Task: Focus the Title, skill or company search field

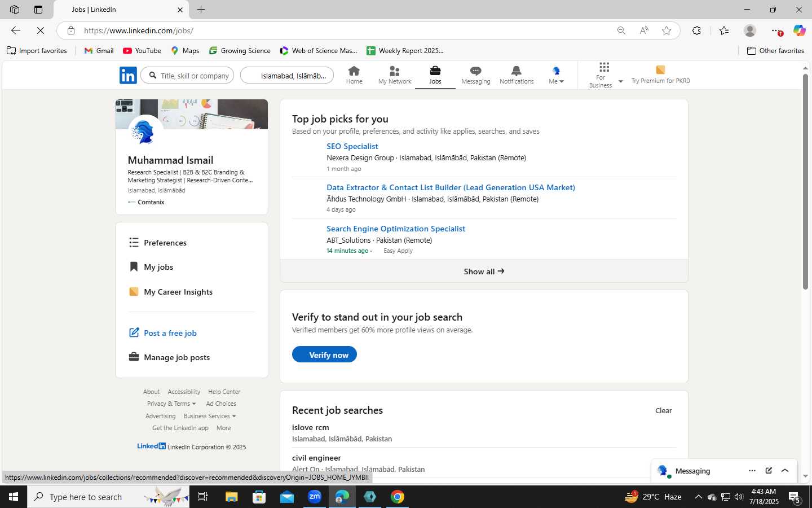Action: point(187,75)
